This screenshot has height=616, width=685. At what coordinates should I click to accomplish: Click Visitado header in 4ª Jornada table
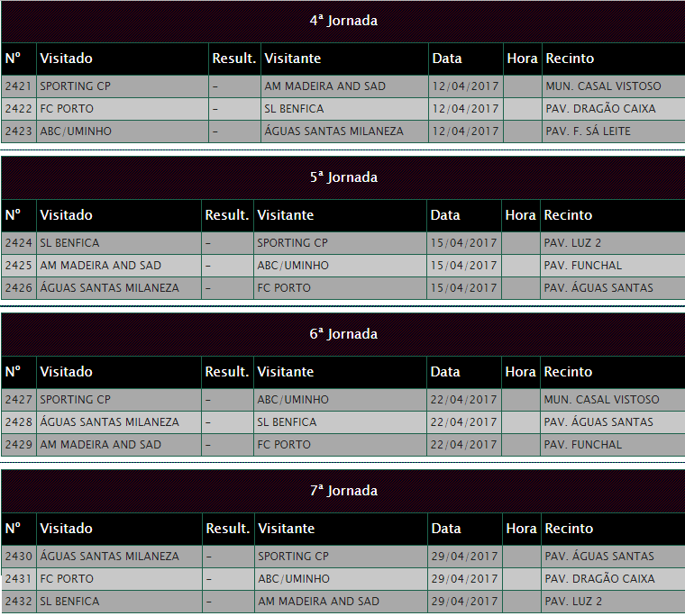point(66,59)
